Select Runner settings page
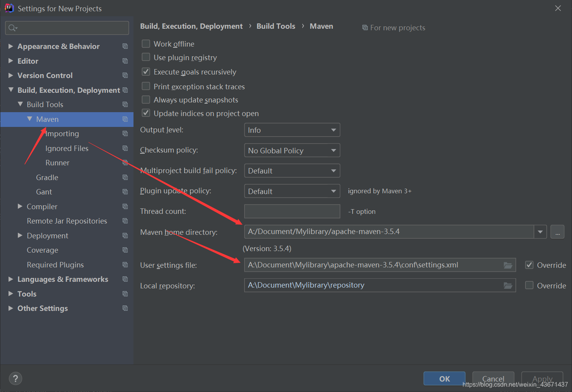 click(x=57, y=163)
